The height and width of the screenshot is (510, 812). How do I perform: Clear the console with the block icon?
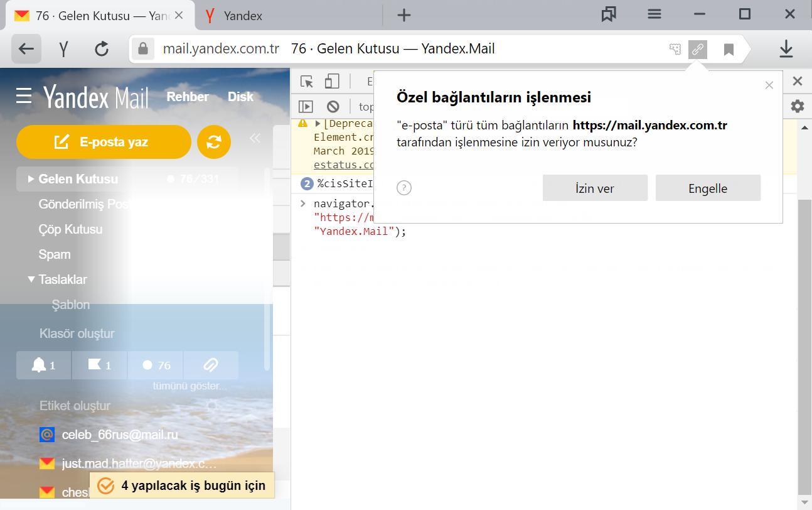coord(333,106)
